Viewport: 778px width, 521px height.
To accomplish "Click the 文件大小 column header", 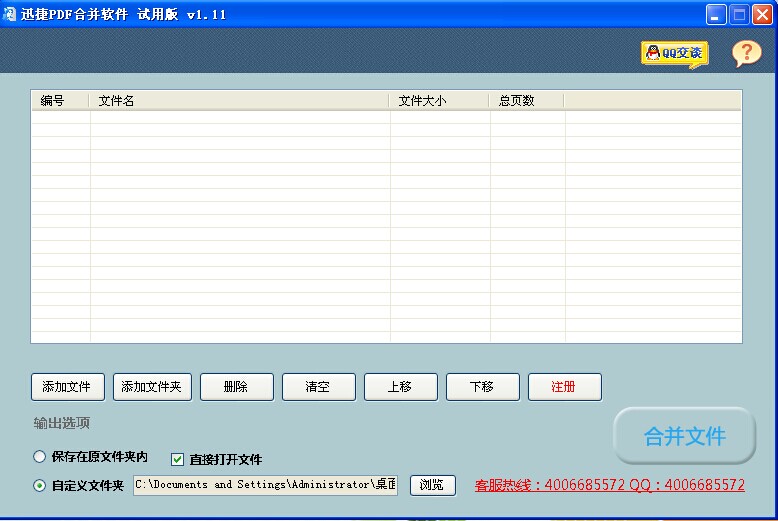I will [x=439, y=101].
